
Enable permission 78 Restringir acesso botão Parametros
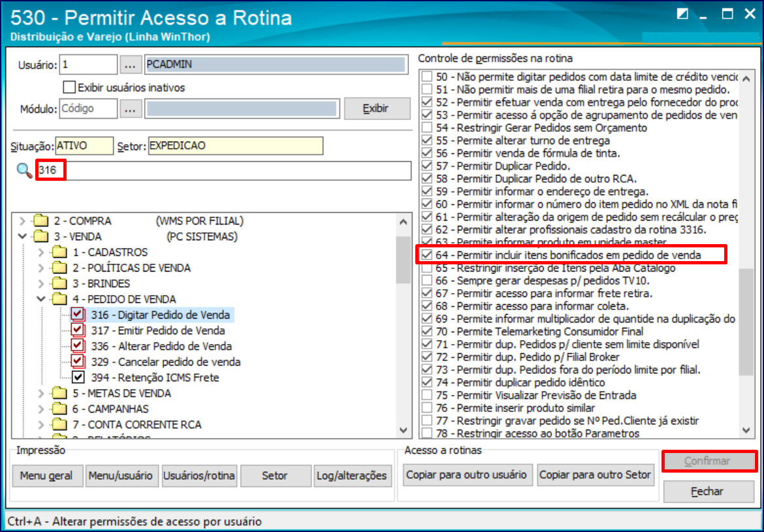[427, 433]
